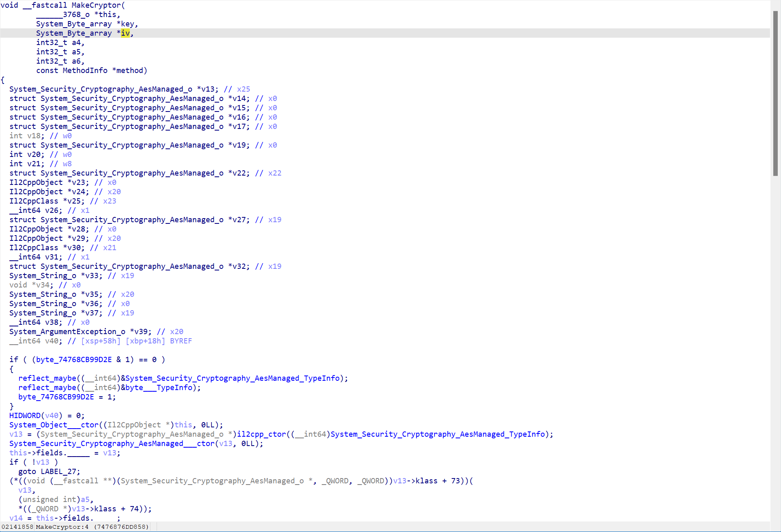Viewport: 781px width, 532px height.
Task: Click the MakeCryptor function name
Action: [x=96, y=5]
